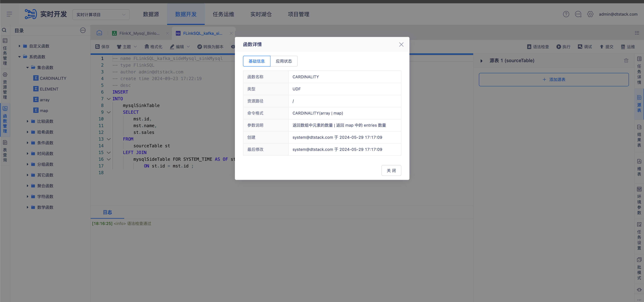Delete 源表 1 with trash icon

626,60
